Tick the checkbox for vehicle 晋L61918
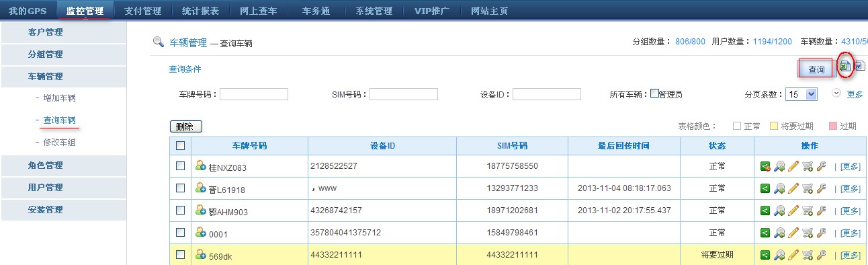The width and height of the screenshot is (868, 265). click(180, 188)
